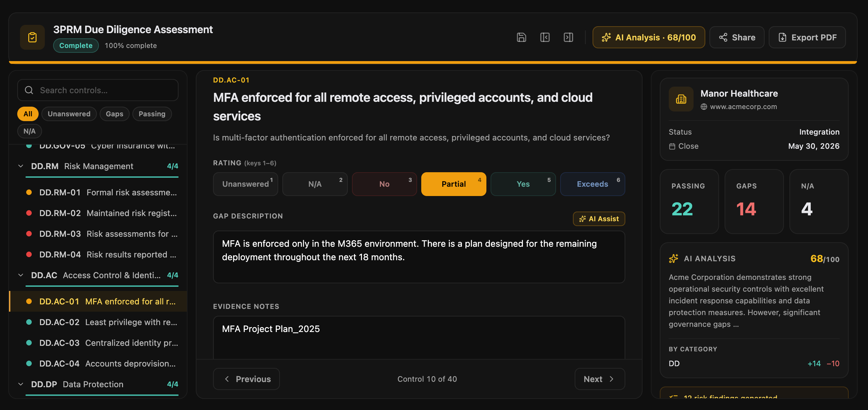The width and height of the screenshot is (868, 410).
Task: Click the '100% complete' label
Action: pos(131,46)
